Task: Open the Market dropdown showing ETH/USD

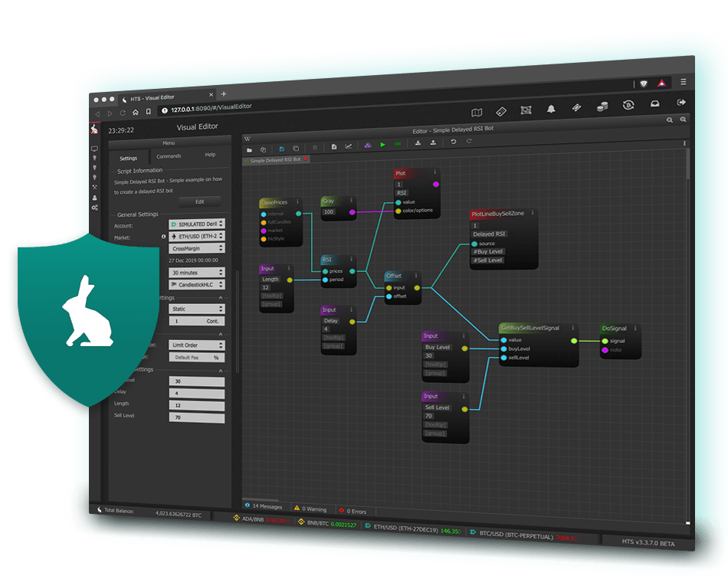Action: tap(196, 236)
